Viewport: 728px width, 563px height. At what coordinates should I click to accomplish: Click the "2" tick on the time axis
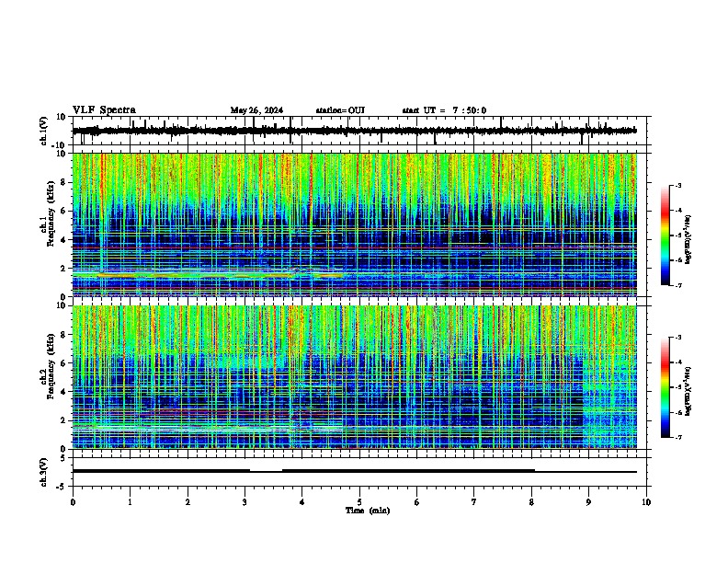pos(188,502)
